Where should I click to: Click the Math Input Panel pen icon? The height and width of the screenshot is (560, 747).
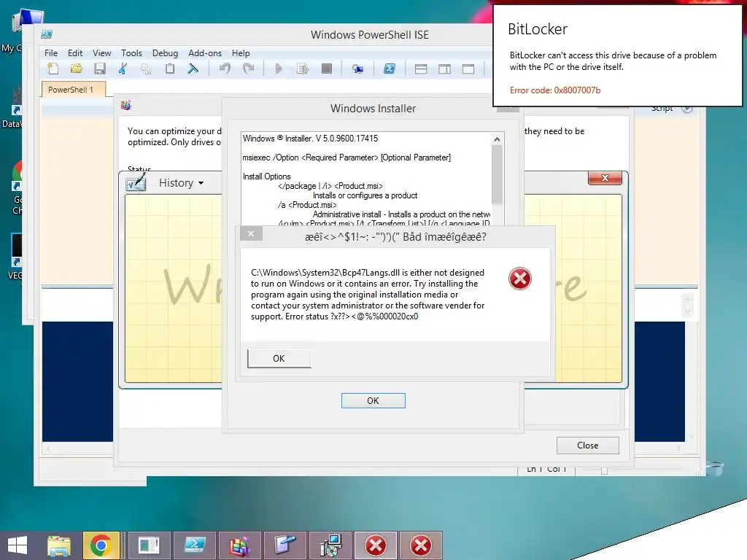pyautogui.click(x=136, y=183)
